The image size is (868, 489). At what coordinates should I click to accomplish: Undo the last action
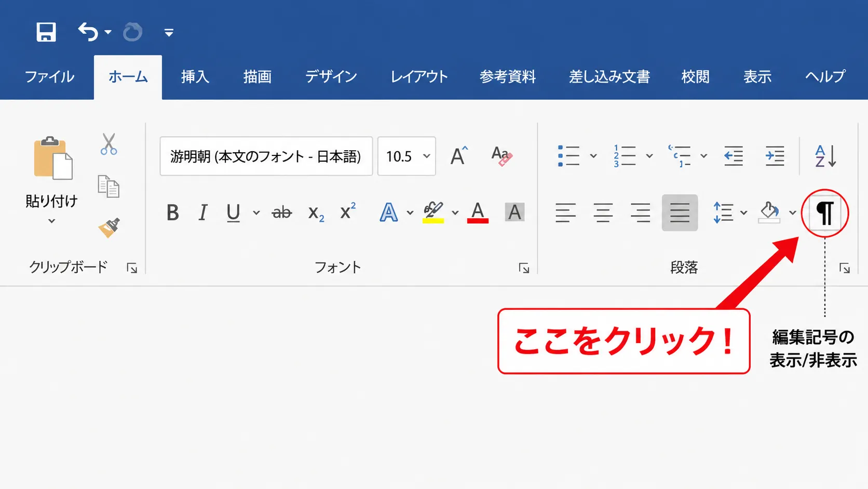[88, 32]
